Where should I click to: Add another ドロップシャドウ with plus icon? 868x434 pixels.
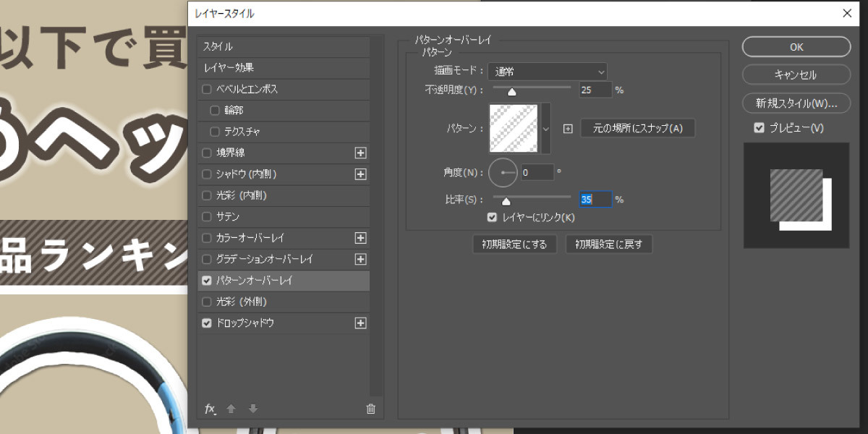[x=360, y=323]
